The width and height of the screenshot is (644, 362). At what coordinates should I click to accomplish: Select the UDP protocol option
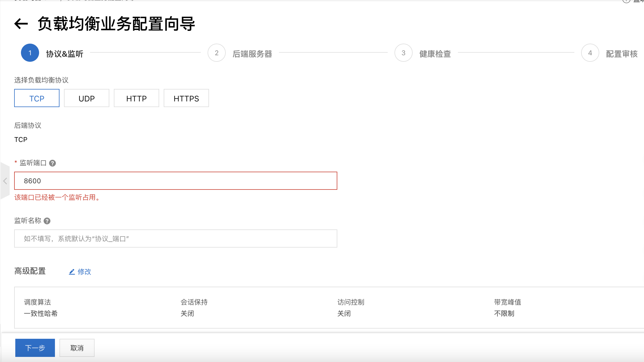[87, 98]
